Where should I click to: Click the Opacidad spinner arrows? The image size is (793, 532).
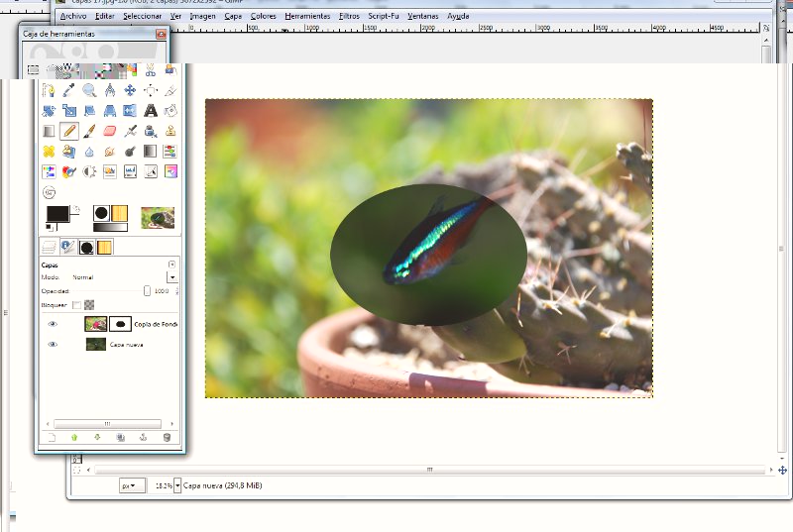point(177,291)
